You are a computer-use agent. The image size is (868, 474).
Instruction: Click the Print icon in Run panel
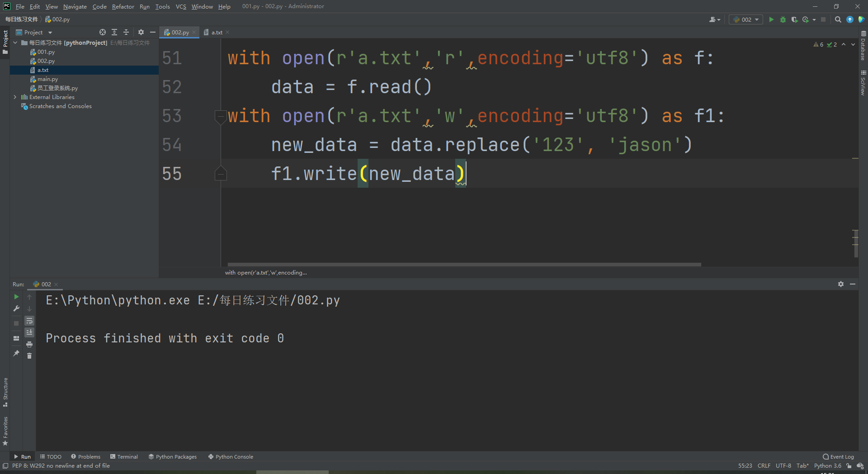[29, 344]
